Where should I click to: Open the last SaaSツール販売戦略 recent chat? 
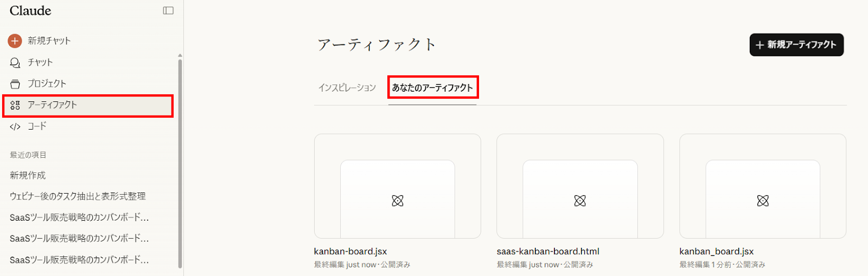[x=79, y=260]
